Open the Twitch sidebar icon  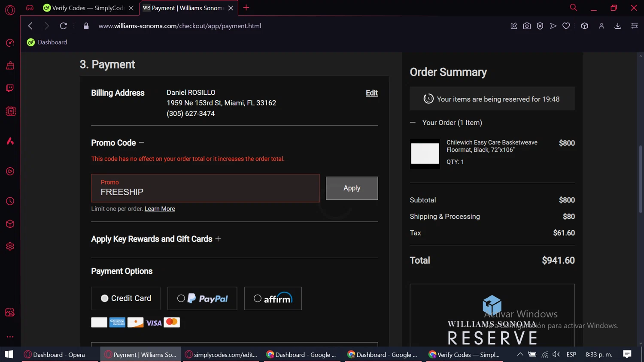coord(10,88)
